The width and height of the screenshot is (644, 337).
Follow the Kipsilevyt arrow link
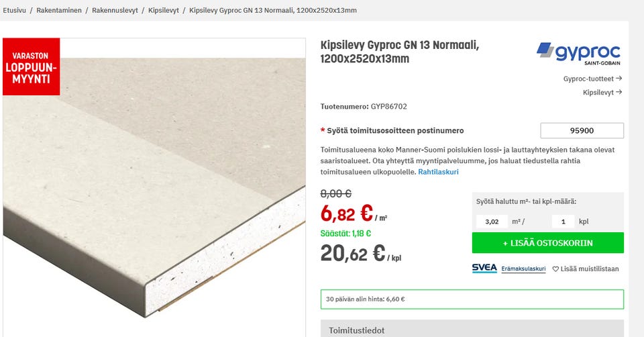click(x=602, y=93)
